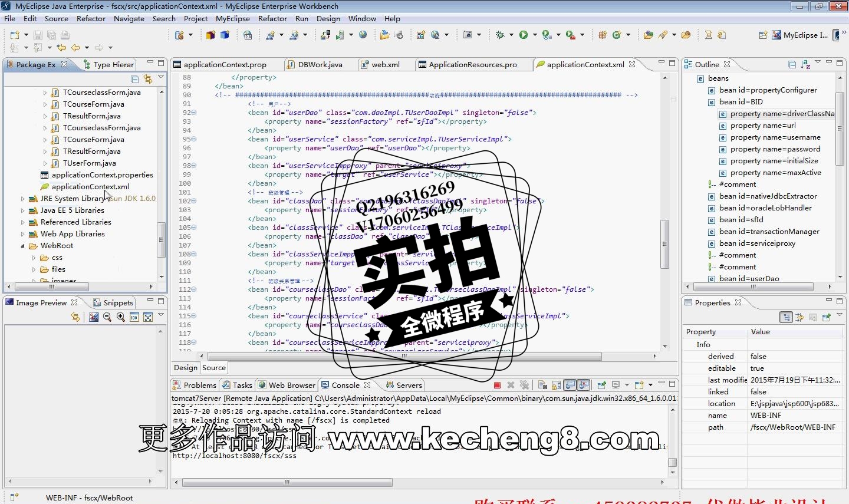Viewport: 849px width, 504px height.
Task: Zoom out in Image Preview
Action: [x=107, y=317]
